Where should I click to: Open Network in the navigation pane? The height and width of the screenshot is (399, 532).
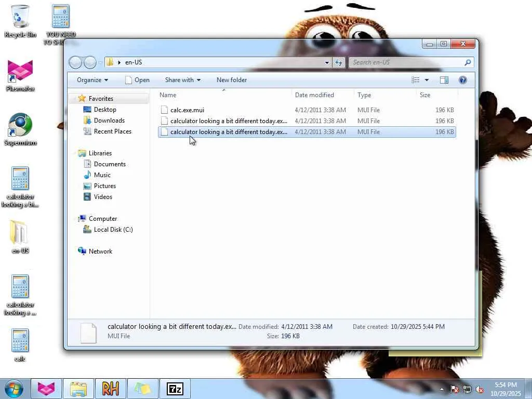[100, 251]
